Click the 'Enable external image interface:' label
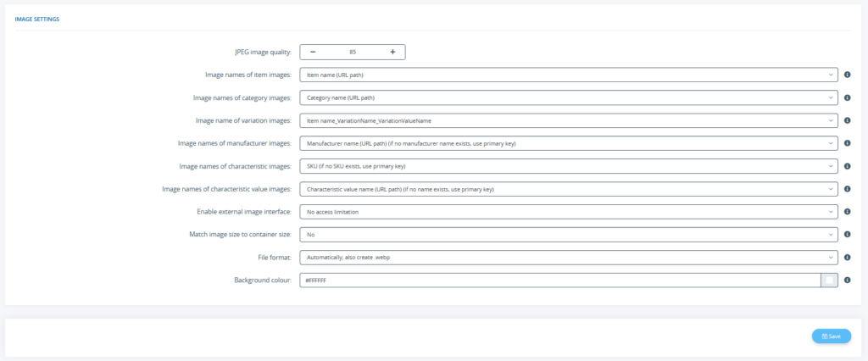868x361 pixels. coord(244,212)
